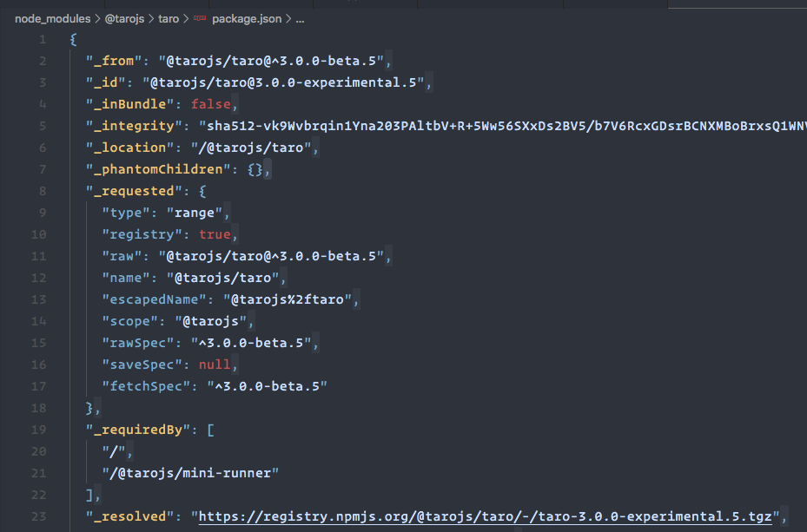Click the closing bracket on line 22
Screen dimensions: 807x532
[x=89, y=495]
